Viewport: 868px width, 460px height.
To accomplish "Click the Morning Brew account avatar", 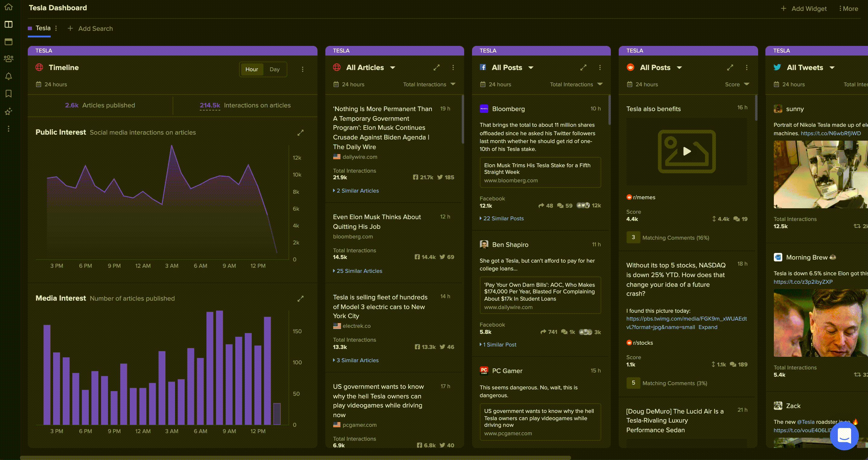I will point(778,257).
